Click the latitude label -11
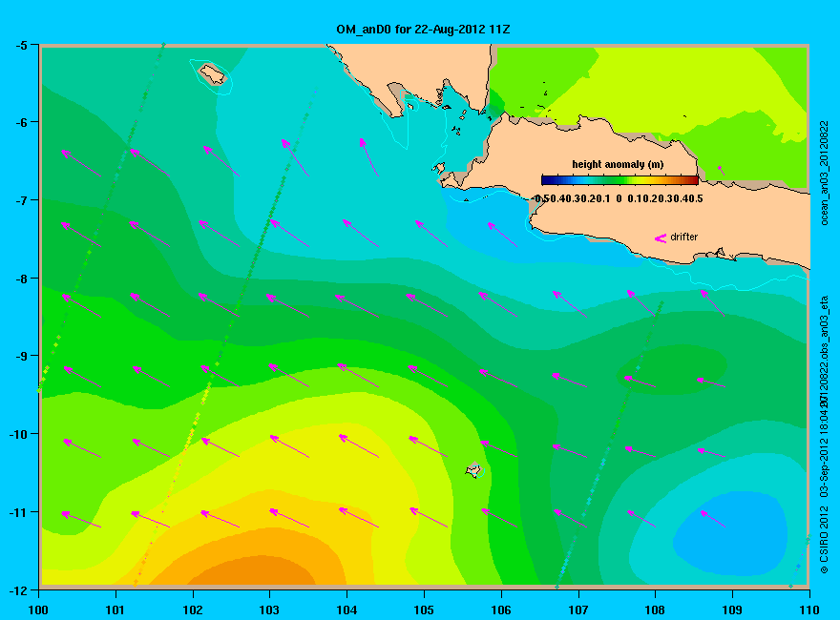Image resolution: width=840 pixels, height=620 pixels. [18, 512]
